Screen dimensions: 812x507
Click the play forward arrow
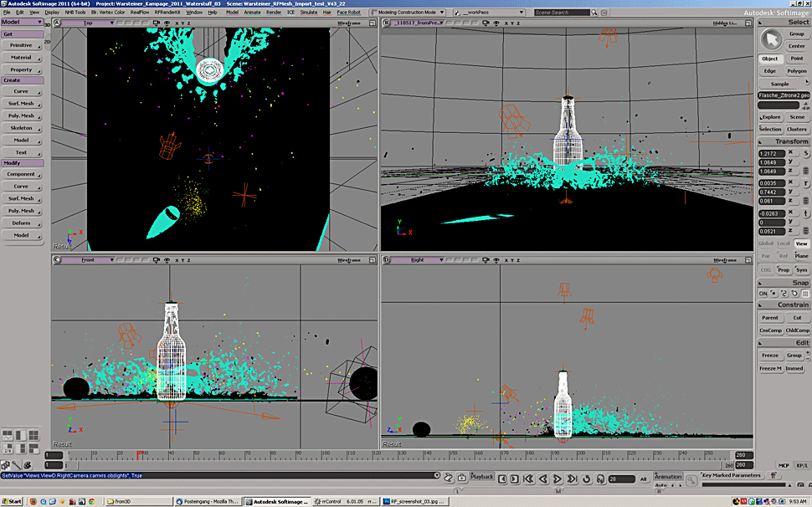[558, 479]
